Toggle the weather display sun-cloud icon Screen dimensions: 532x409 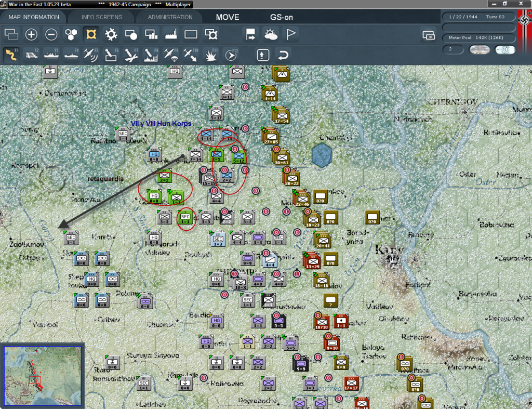tap(271, 34)
